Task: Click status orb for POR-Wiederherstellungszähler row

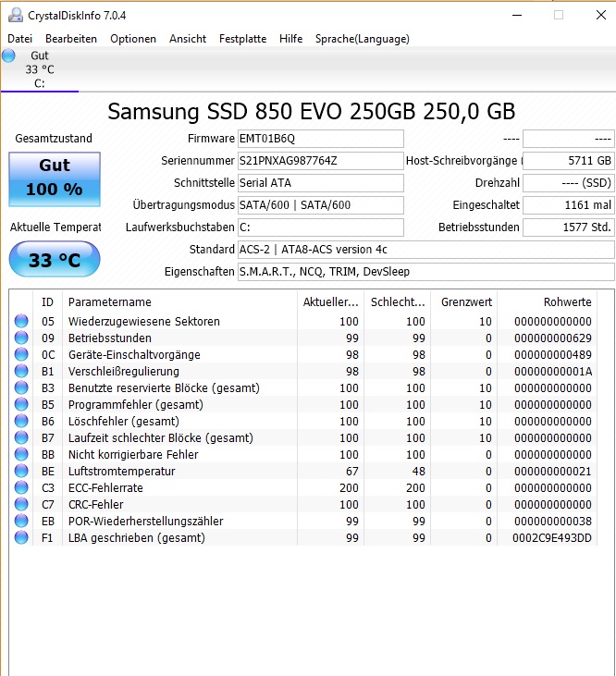Action: pyautogui.click(x=21, y=521)
